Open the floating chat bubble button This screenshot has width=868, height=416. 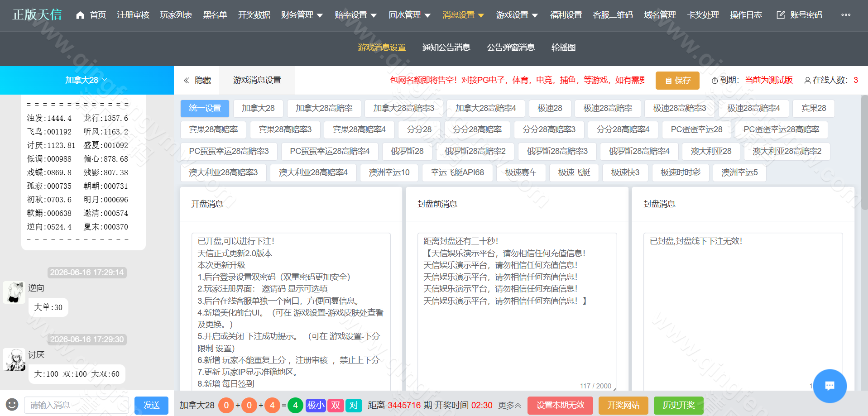point(830,386)
